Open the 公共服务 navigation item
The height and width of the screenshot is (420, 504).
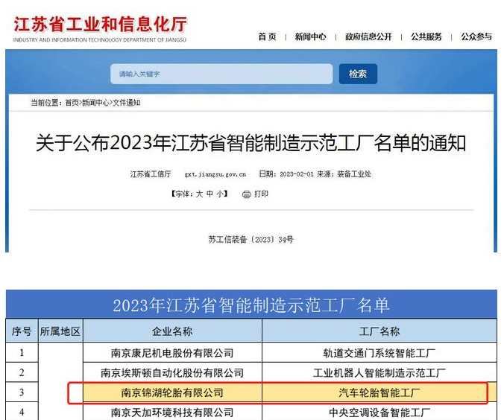pos(426,37)
